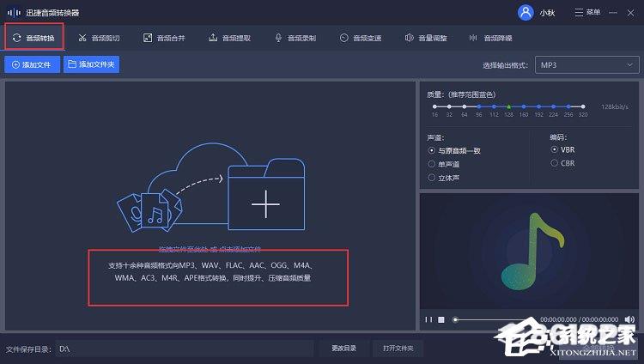Set quality slider to 128
Viewport: 644px width, 364px height.
pyautogui.click(x=509, y=106)
